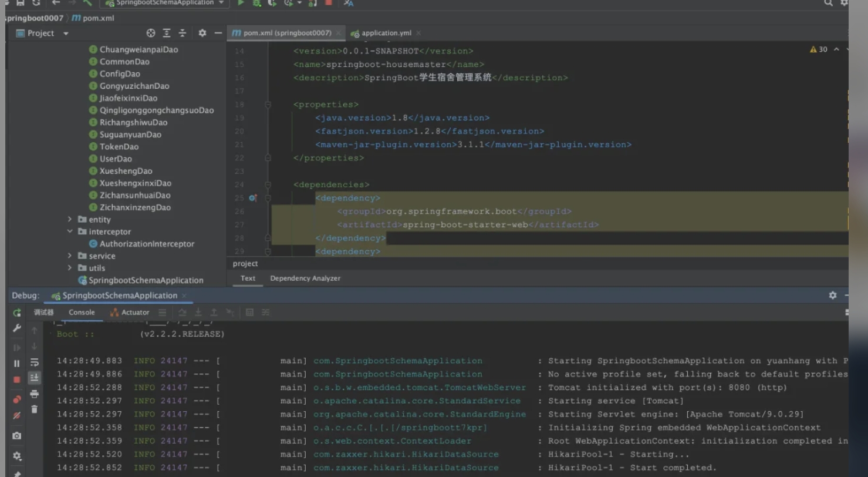Click the wrench run-configuration icon

(17, 328)
